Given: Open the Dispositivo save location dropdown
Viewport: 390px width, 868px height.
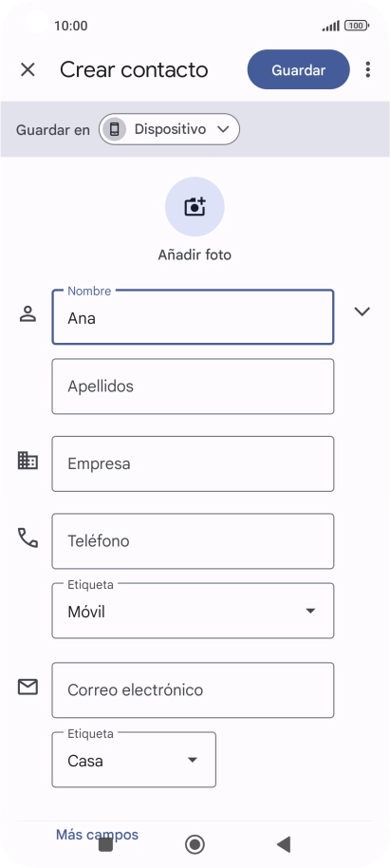Looking at the screenshot, I should (x=169, y=129).
